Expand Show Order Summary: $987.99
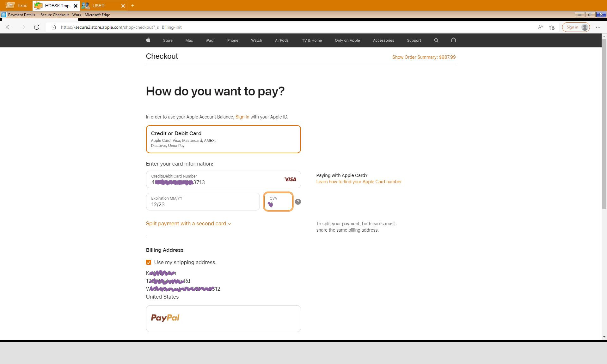The height and width of the screenshot is (364, 607). (x=424, y=57)
